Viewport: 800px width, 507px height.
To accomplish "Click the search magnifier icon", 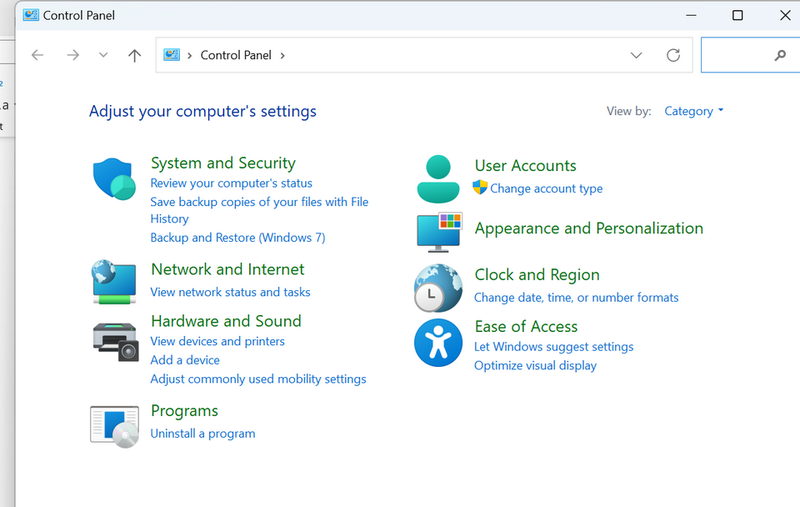I will [x=780, y=55].
